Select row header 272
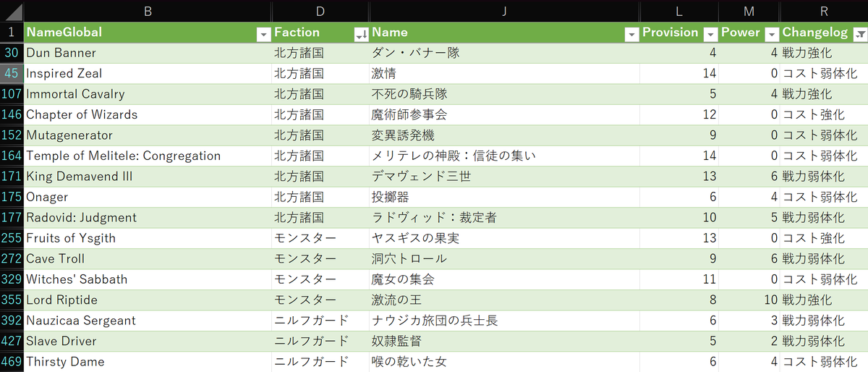 [12, 259]
